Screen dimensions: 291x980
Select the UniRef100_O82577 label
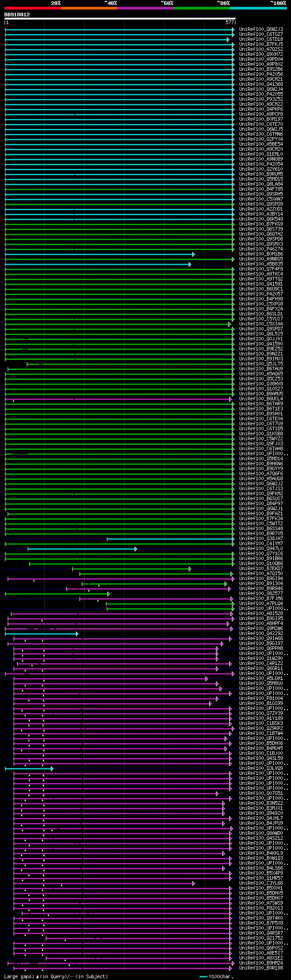pyautogui.click(x=261, y=593)
